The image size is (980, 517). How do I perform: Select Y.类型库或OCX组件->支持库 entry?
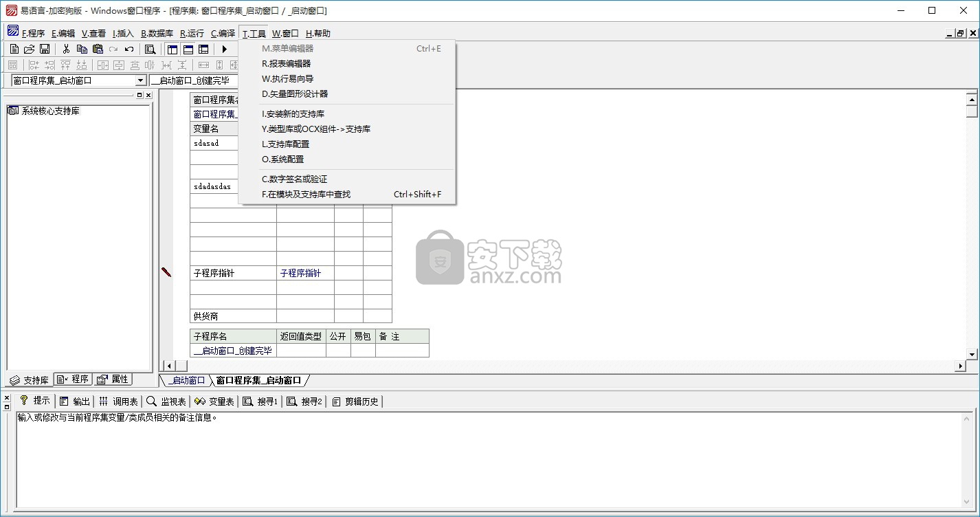[x=347, y=129]
